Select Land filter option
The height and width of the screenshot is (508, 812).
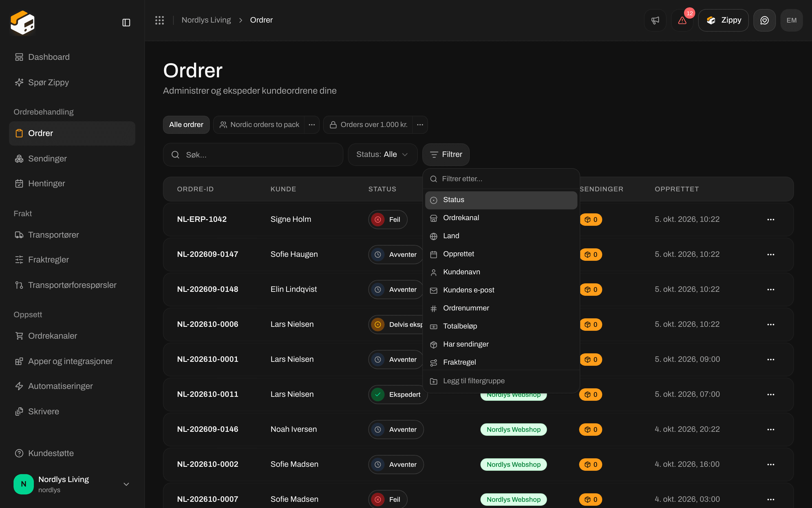(501, 236)
